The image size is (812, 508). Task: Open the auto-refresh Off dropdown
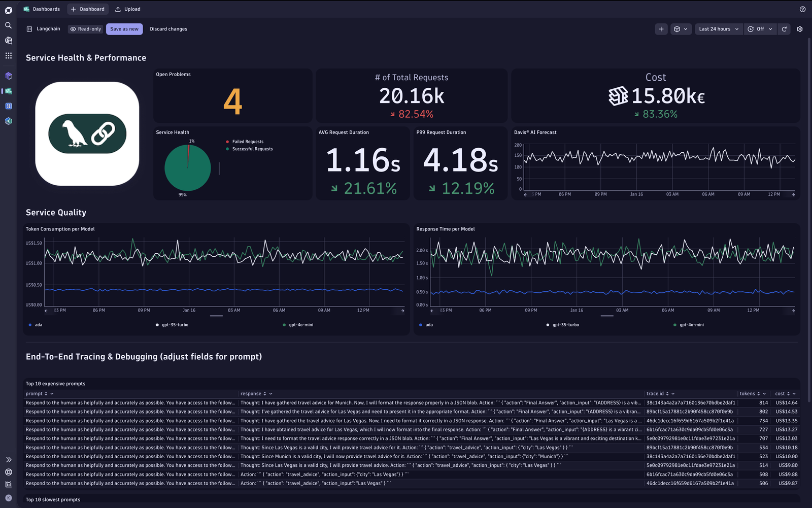pyautogui.click(x=760, y=29)
